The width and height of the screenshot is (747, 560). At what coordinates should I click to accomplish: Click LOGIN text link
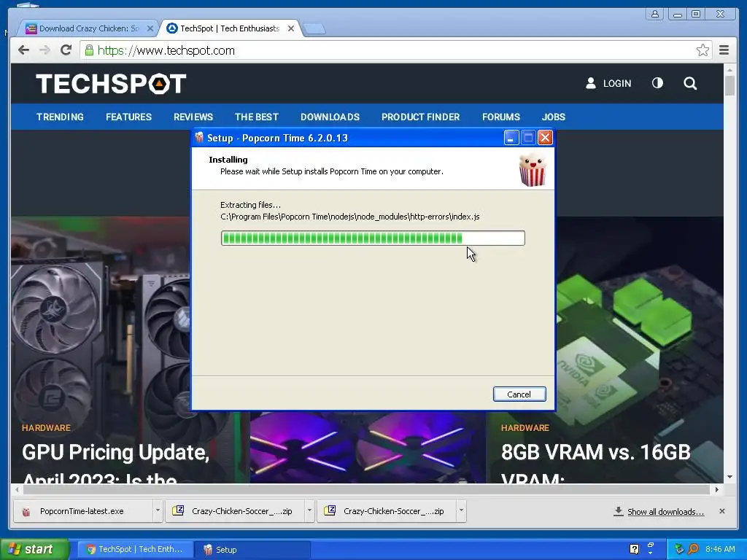pyautogui.click(x=617, y=83)
